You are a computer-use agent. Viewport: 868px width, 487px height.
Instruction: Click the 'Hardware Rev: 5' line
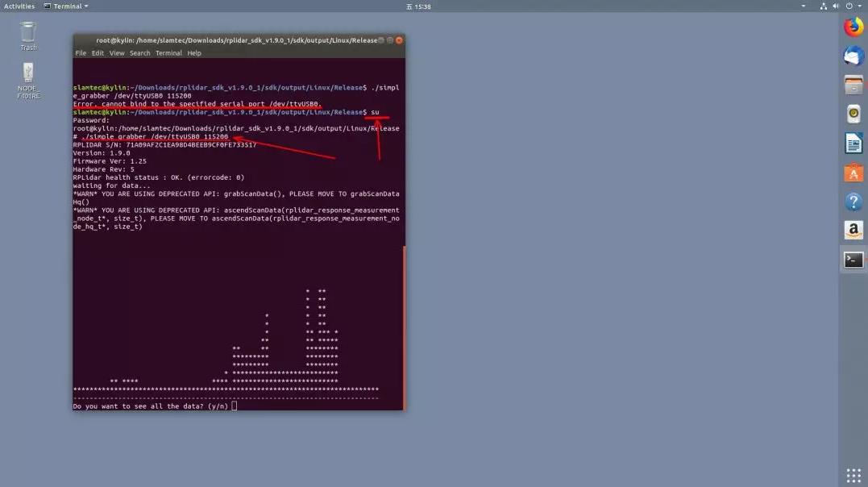point(103,169)
